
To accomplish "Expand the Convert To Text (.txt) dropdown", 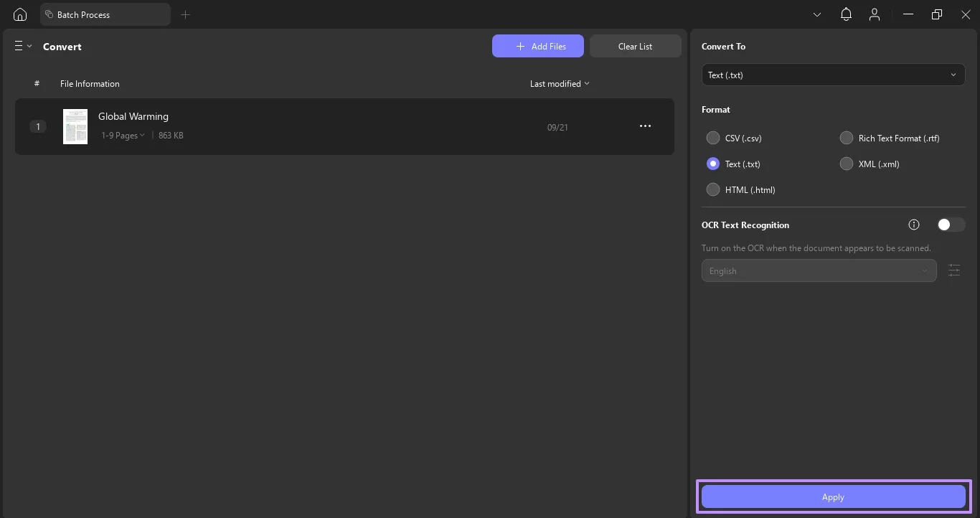I will coord(833,75).
